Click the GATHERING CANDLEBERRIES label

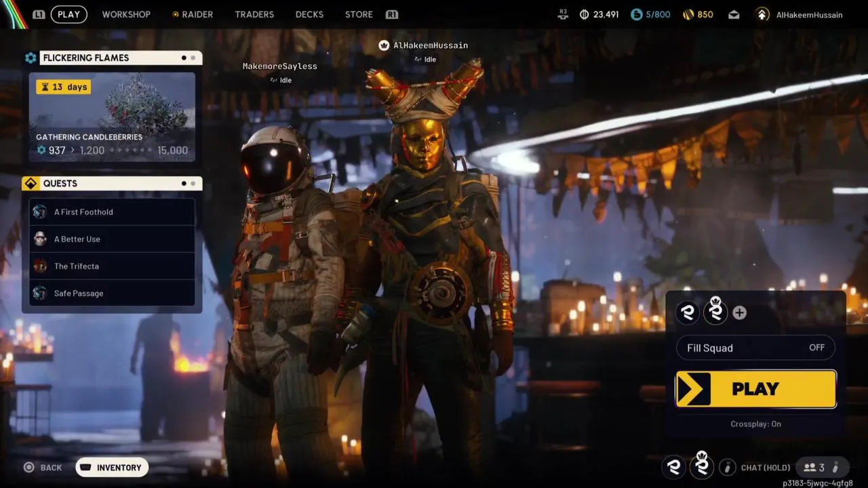[x=89, y=137]
